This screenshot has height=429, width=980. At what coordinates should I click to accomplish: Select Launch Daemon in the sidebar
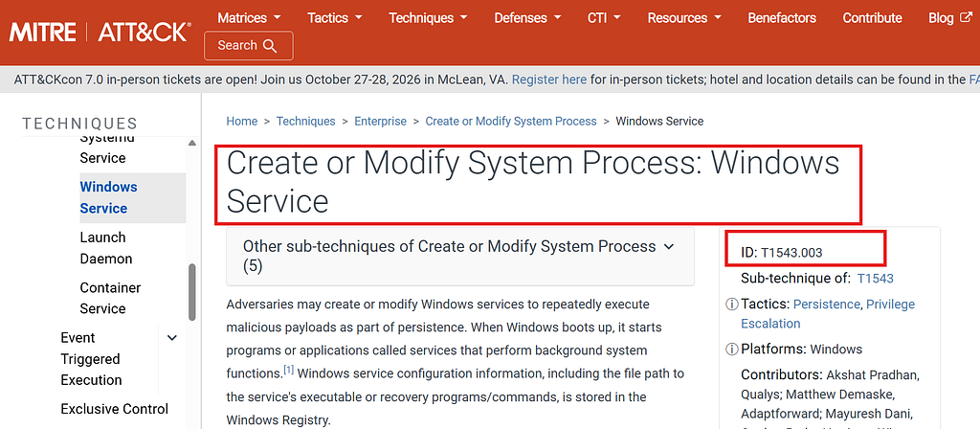coord(105,248)
